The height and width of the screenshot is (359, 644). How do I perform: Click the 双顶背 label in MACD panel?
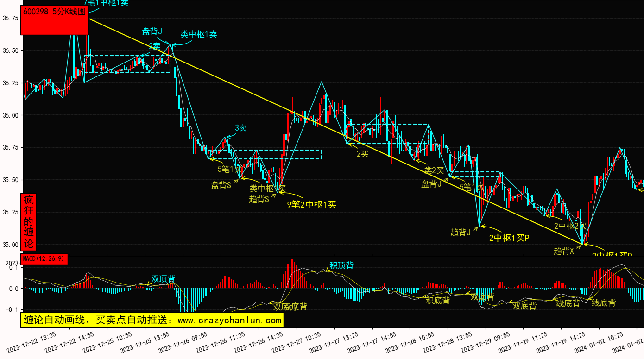(163, 279)
